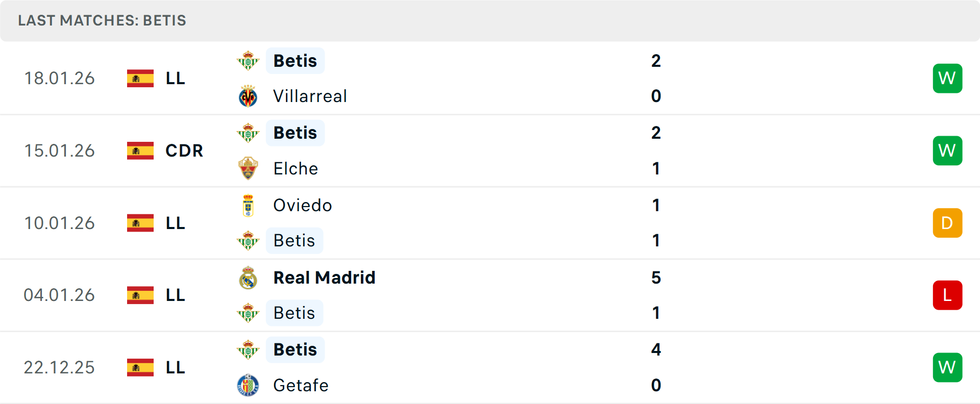
Task: Open the Getafe team link
Action: click(x=301, y=385)
